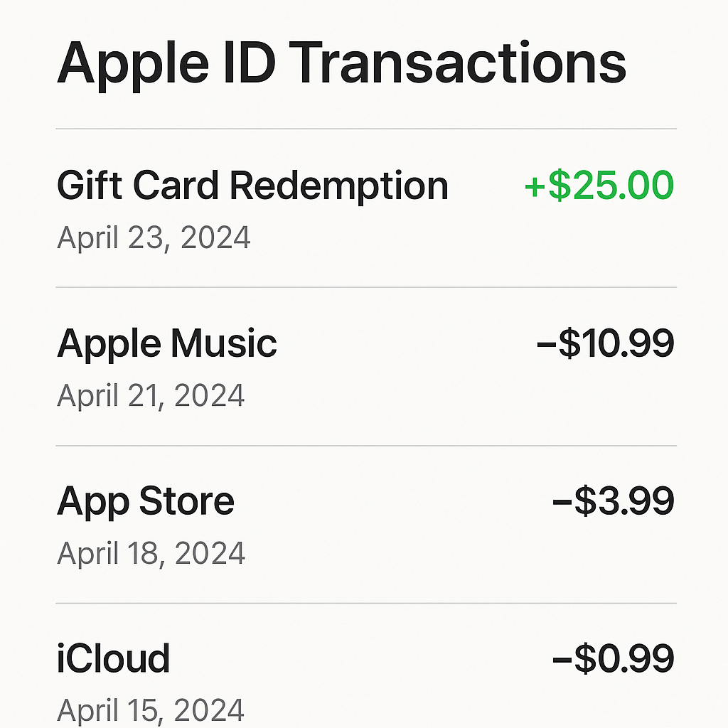Open the Apple Music transaction
The image size is (728, 728).
(167, 345)
